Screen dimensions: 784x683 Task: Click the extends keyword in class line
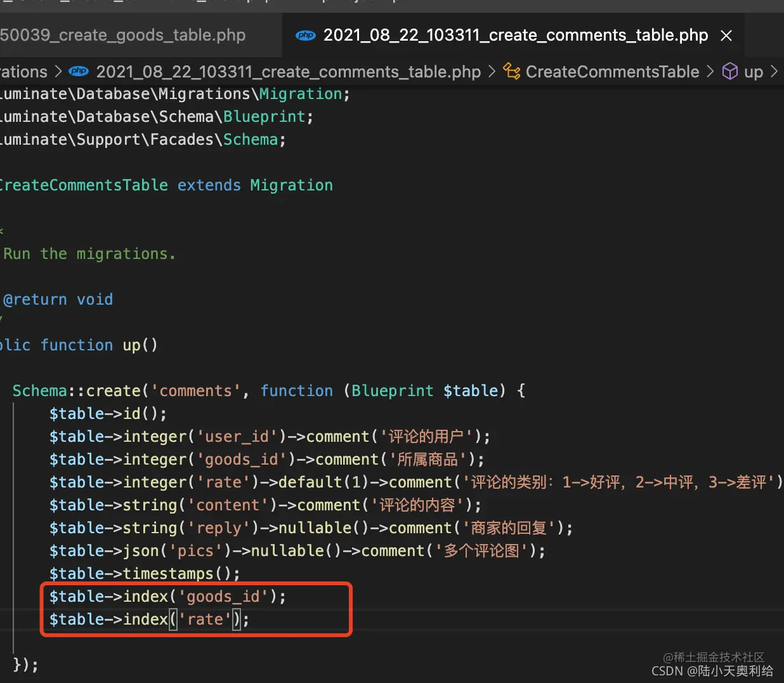pyautogui.click(x=209, y=185)
